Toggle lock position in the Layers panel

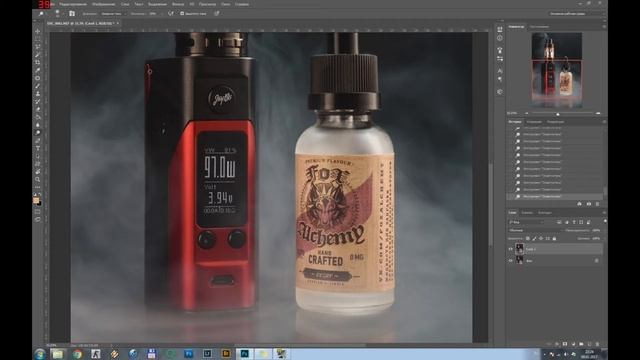click(x=541, y=238)
